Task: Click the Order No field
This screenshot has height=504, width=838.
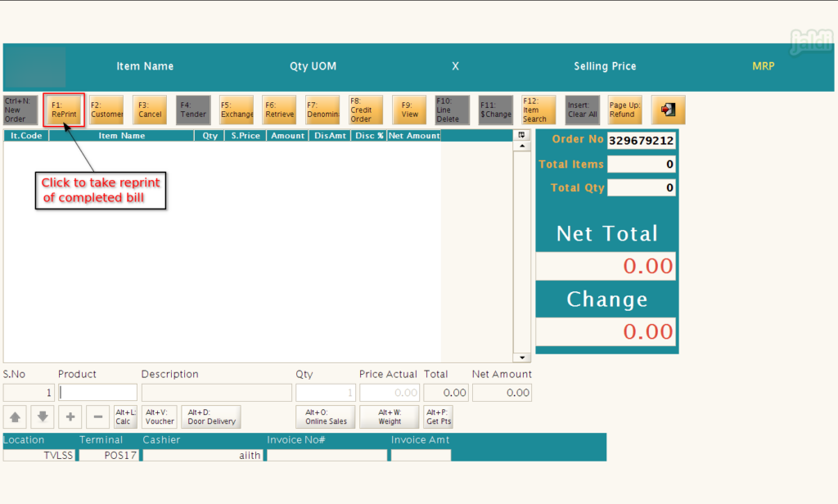Action: [642, 141]
